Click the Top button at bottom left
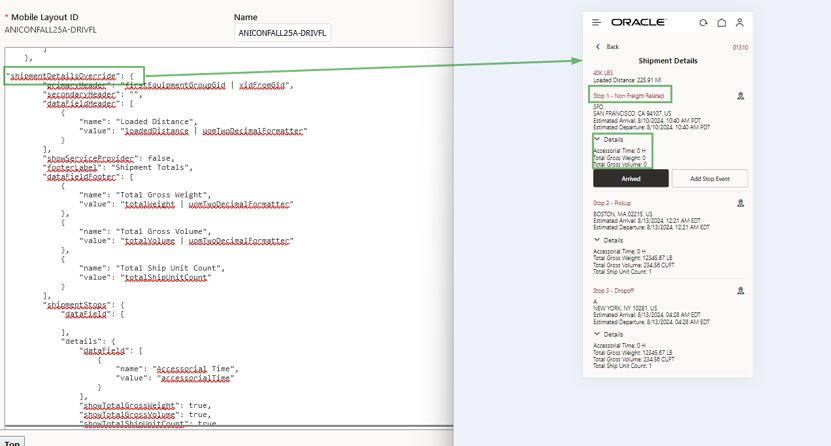831x446 pixels. click(12, 442)
